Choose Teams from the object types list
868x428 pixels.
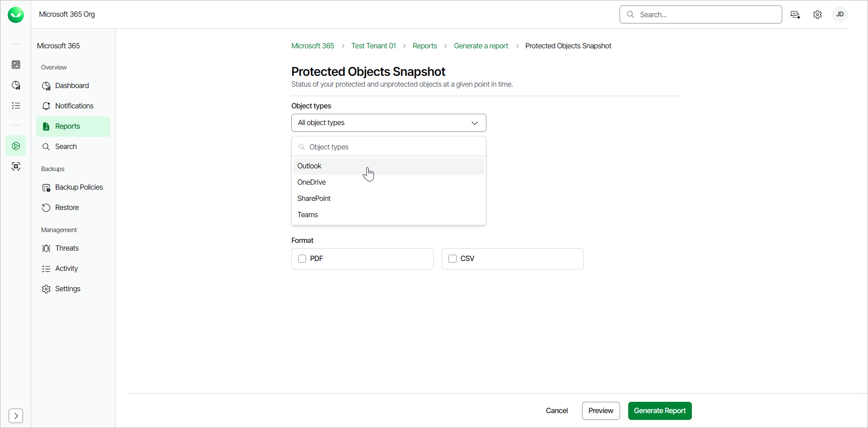(389, 215)
